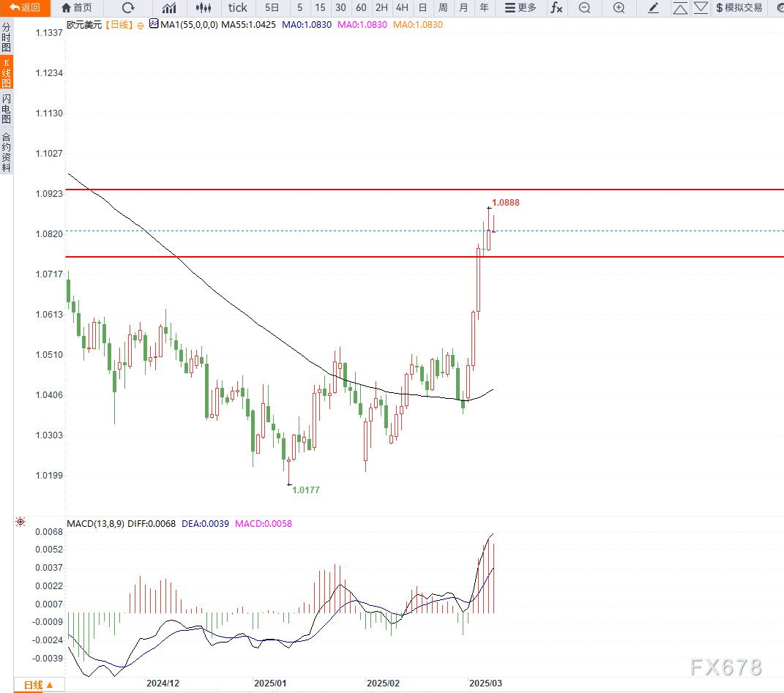
Task: Select the 日 daily timeframe
Action: (x=422, y=7)
